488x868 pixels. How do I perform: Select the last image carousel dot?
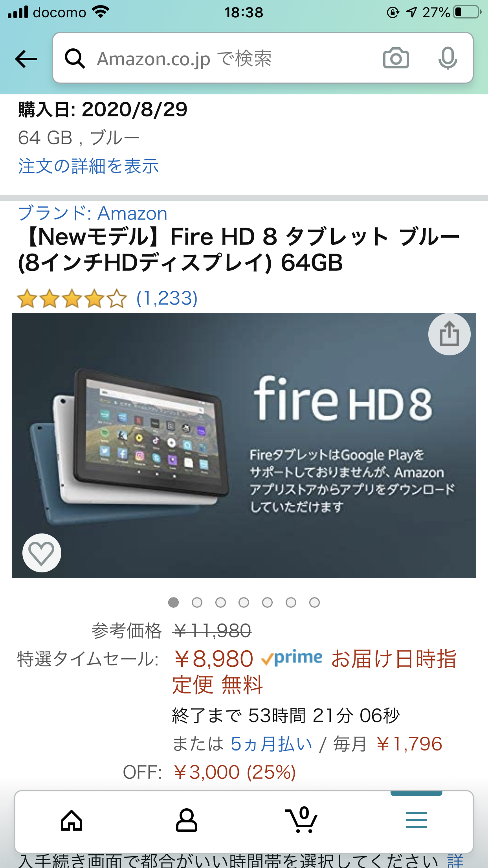coord(314,602)
